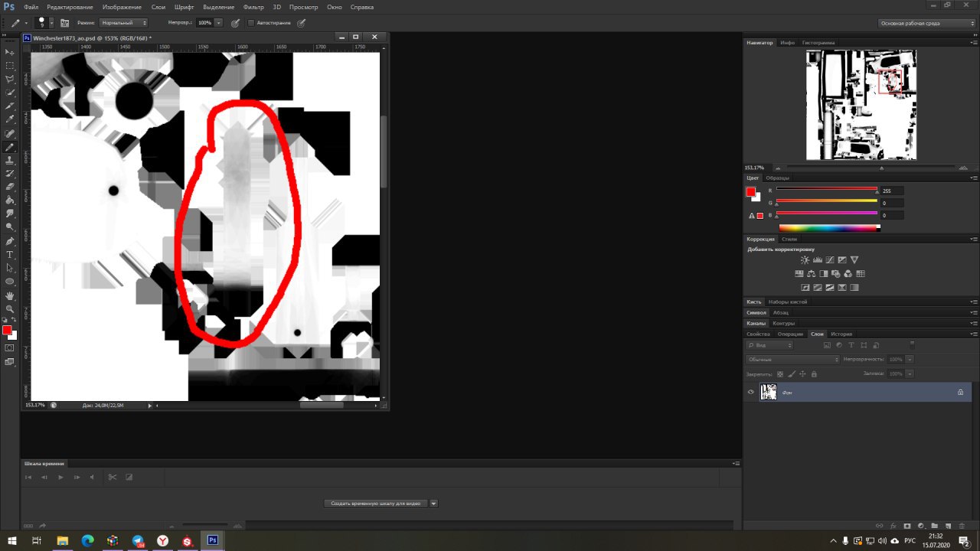Select the Eyedropper tool
Screen dimensions: 980x551
(x=10, y=119)
